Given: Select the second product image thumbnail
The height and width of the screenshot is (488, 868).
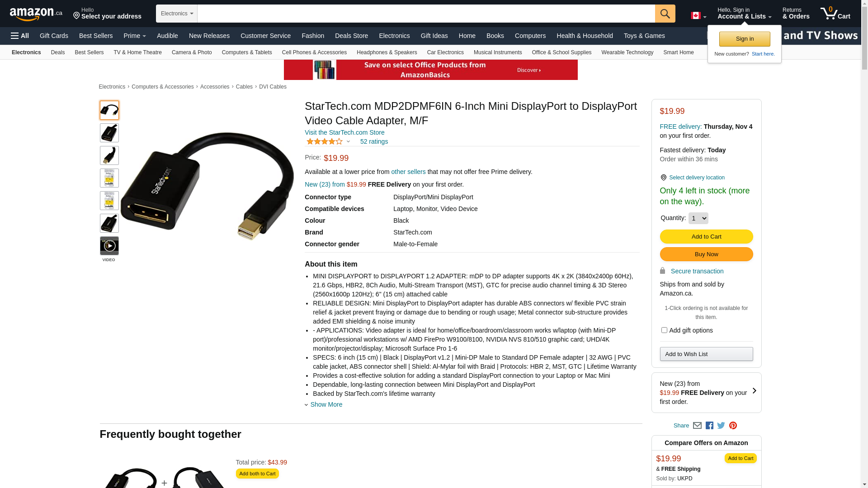Looking at the screenshot, I should [109, 133].
